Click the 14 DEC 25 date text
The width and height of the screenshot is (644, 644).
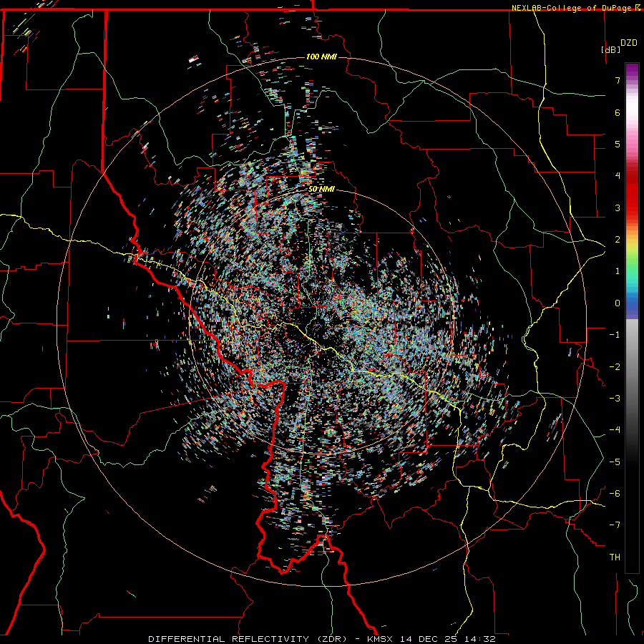click(x=429, y=639)
